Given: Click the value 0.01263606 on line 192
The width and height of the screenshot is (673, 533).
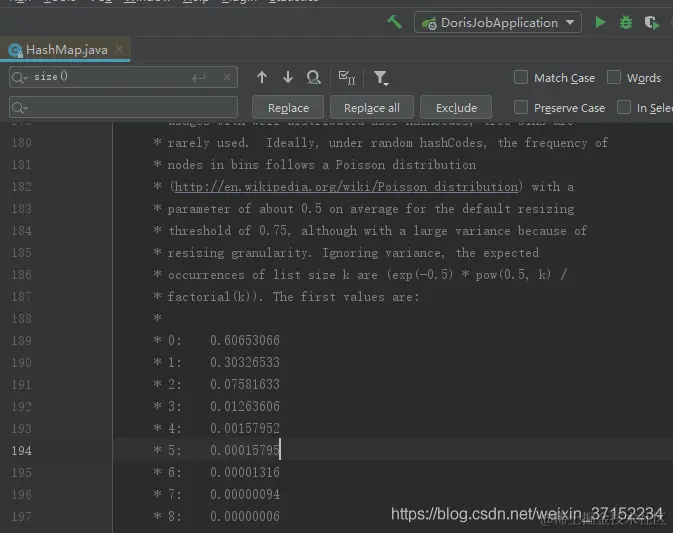Looking at the screenshot, I should point(245,406).
